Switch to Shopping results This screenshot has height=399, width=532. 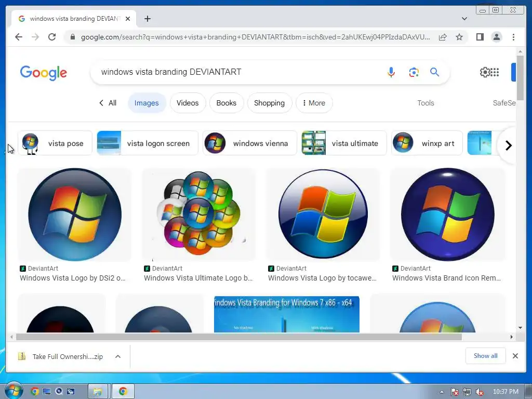pyautogui.click(x=270, y=103)
